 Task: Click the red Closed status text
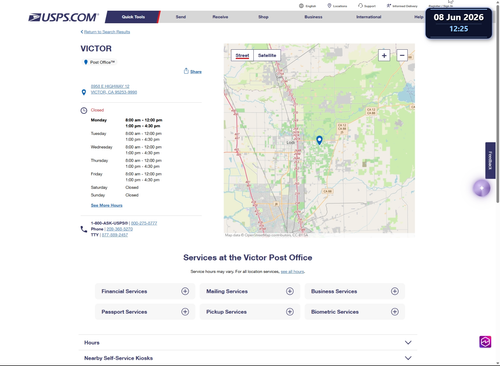click(97, 110)
